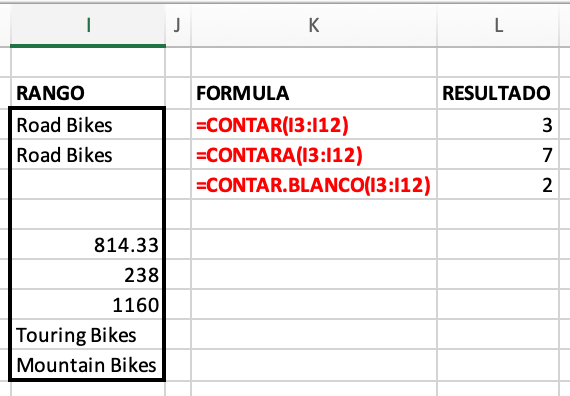Click the RESULTADO header cell
The height and width of the screenshot is (396, 570).
(498, 93)
